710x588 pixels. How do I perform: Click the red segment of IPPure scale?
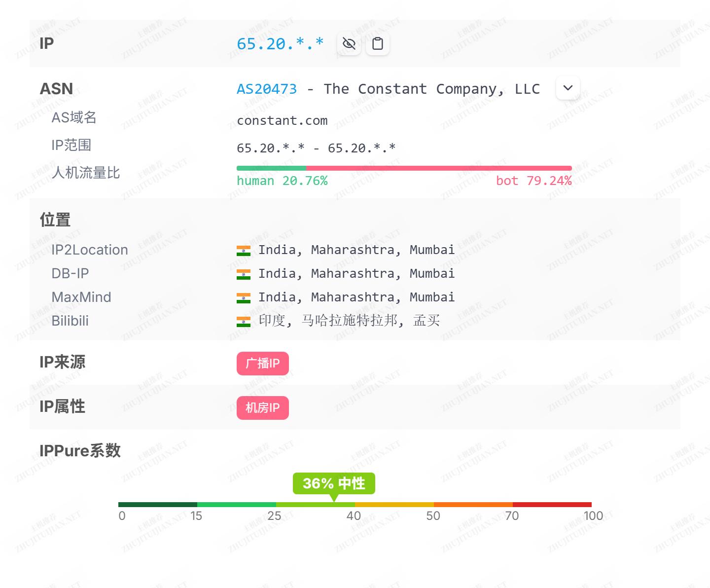(552, 505)
